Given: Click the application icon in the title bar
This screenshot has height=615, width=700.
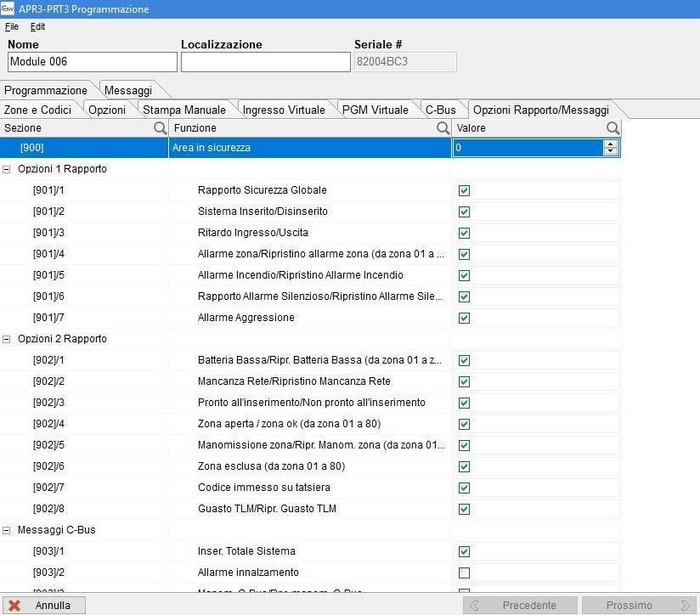Looking at the screenshot, I should click(x=8, y=8).
